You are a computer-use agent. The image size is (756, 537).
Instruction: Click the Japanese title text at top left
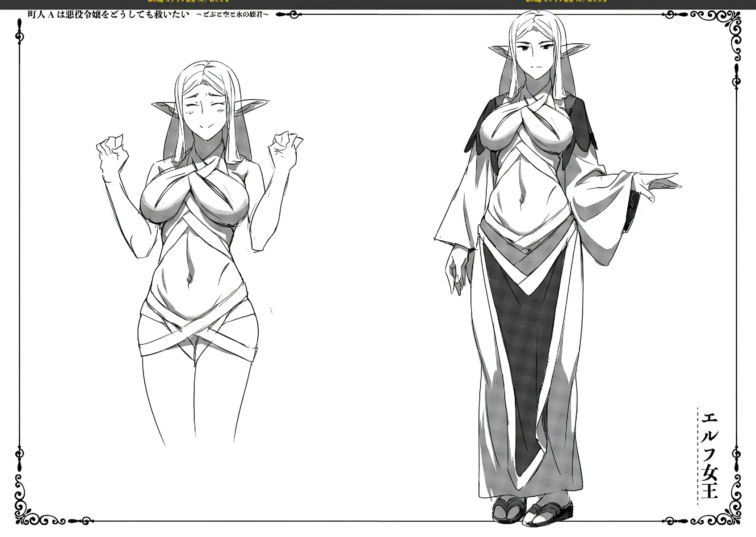pyautogui.click(x=108, y=14)
